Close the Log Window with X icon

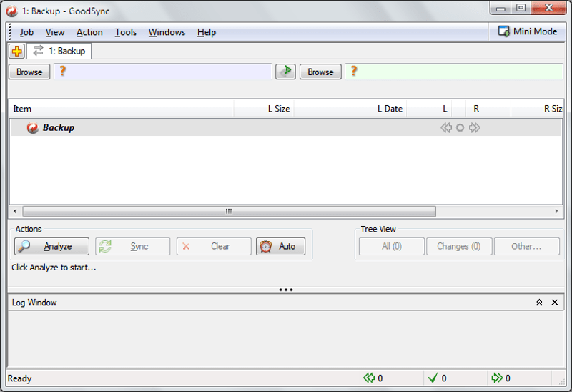click(555, 303)
